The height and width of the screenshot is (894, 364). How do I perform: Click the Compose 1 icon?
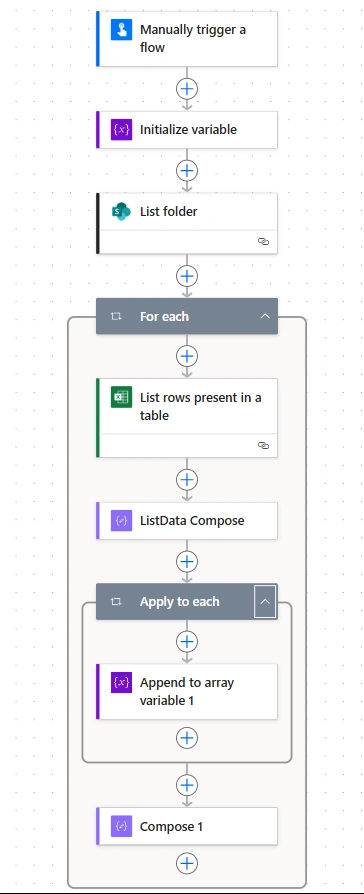pyautogui.click(x=121, y=826)
